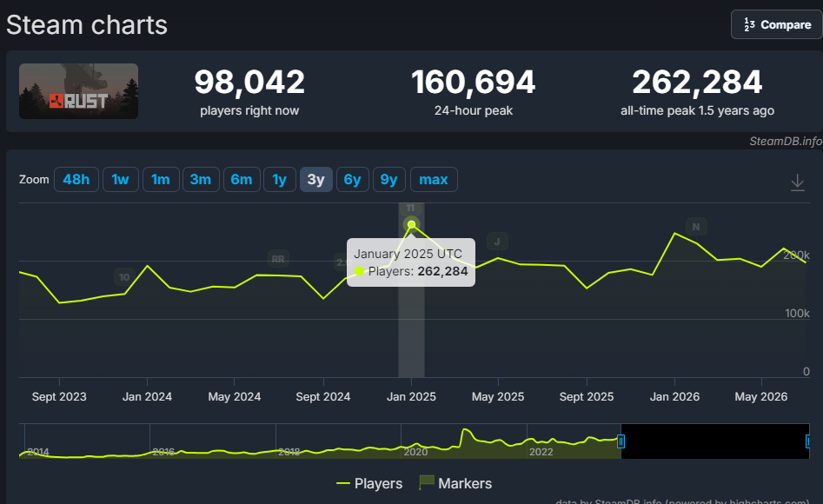Image resolution: width=823 pixels, height=504 pixels.
Task: Switch zoom to 6m
Action: 242,180
